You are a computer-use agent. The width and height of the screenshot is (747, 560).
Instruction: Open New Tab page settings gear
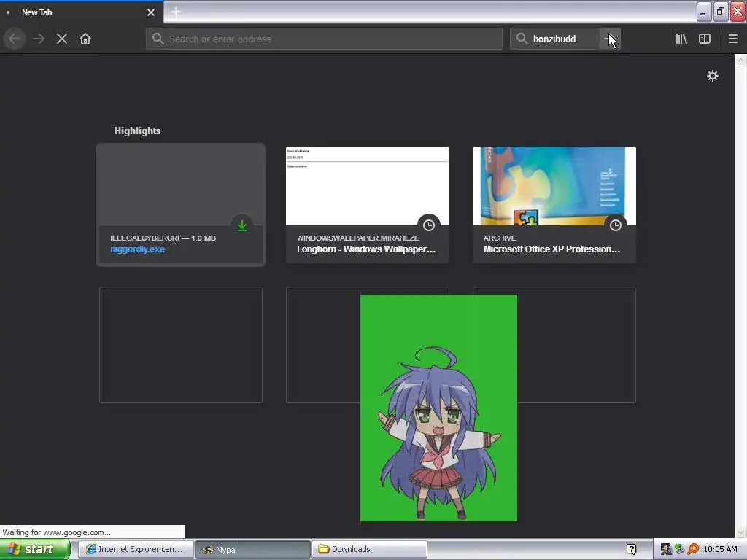click(x=713, y=76)
